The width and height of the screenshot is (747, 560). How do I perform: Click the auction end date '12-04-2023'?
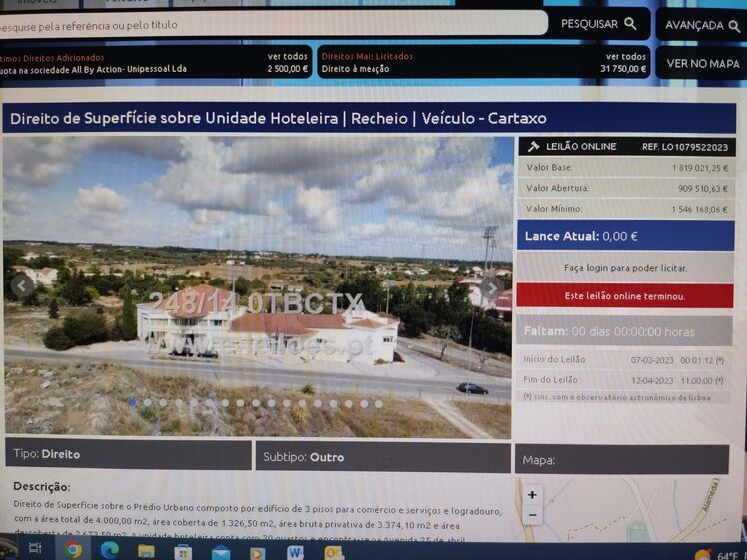[x=652, y=381]
